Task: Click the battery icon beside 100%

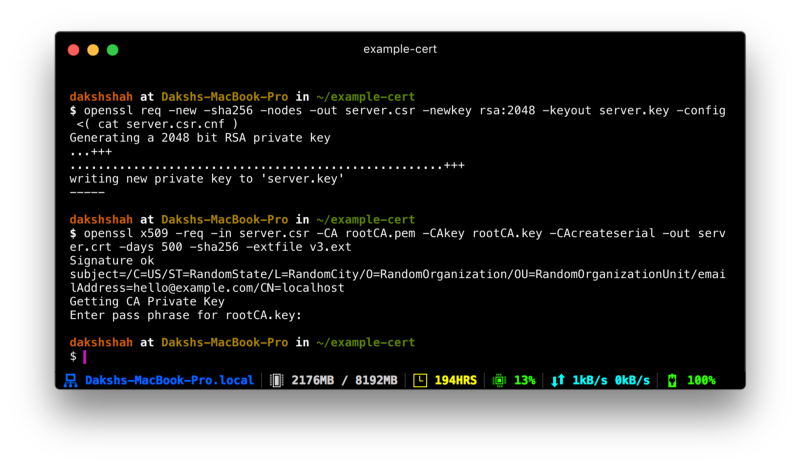Action: tap(672, 380)
